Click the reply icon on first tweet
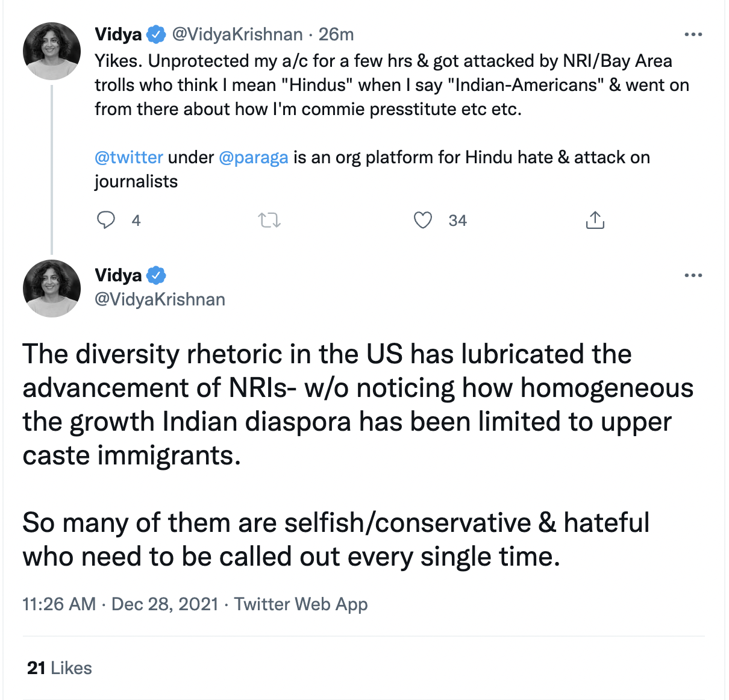Viewport: 729px width, 700px height. click(x=106, y=220)
